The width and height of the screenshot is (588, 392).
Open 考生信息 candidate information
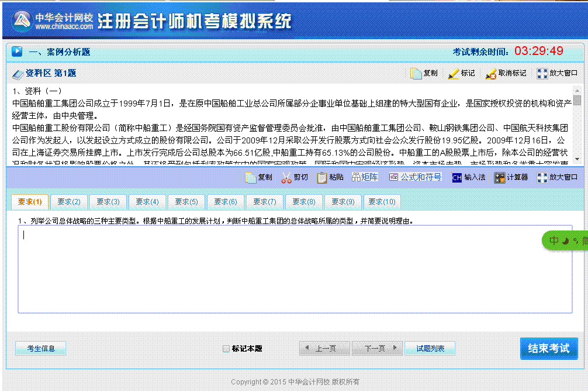pyautogui.click(x=40, y=348)
